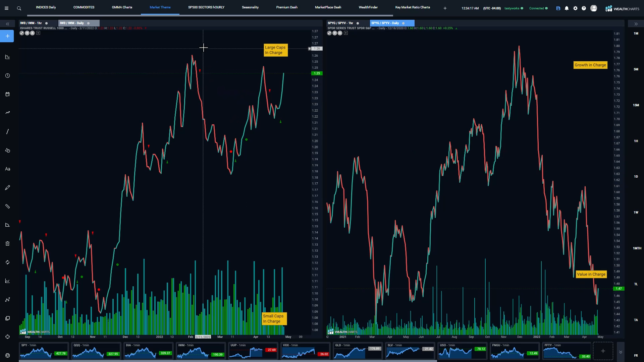Open the node graph icon in sidebar
Viewport: 644px width, 362px height.
point(7,299)
